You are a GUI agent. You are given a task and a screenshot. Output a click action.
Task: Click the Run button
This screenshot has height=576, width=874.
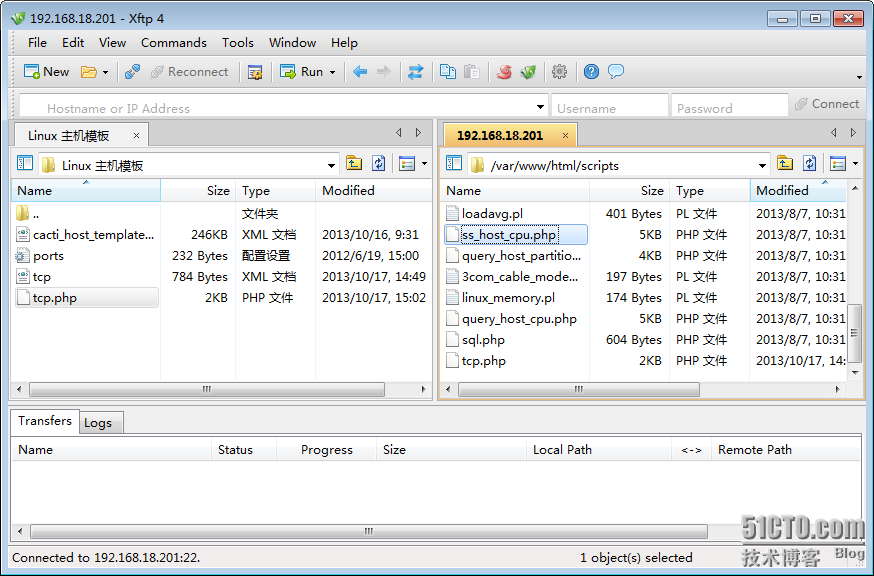coord(302,72)
